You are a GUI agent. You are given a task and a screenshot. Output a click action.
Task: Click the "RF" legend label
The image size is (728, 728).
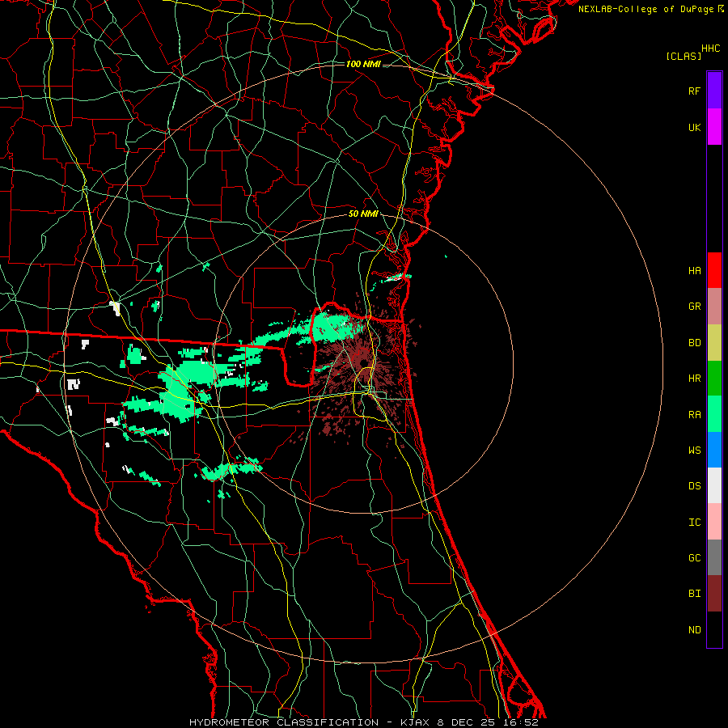695,91
